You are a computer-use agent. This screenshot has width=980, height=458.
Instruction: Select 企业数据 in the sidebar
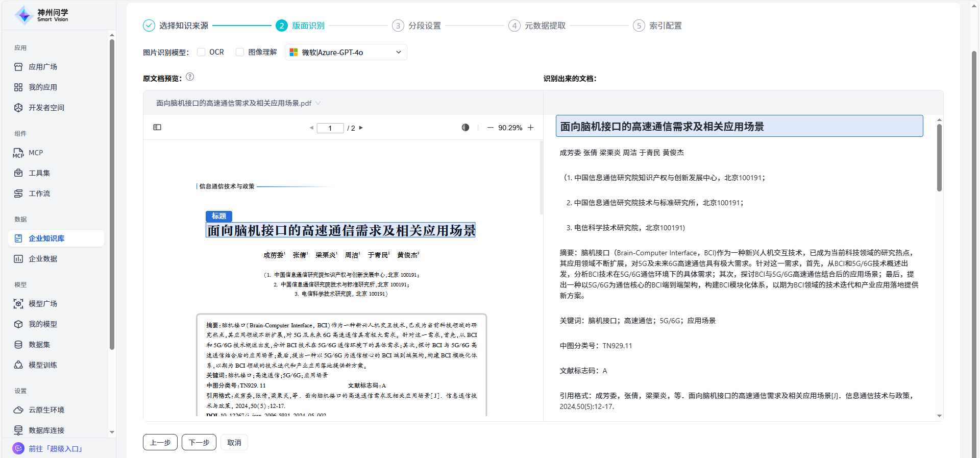pos(43,259)
